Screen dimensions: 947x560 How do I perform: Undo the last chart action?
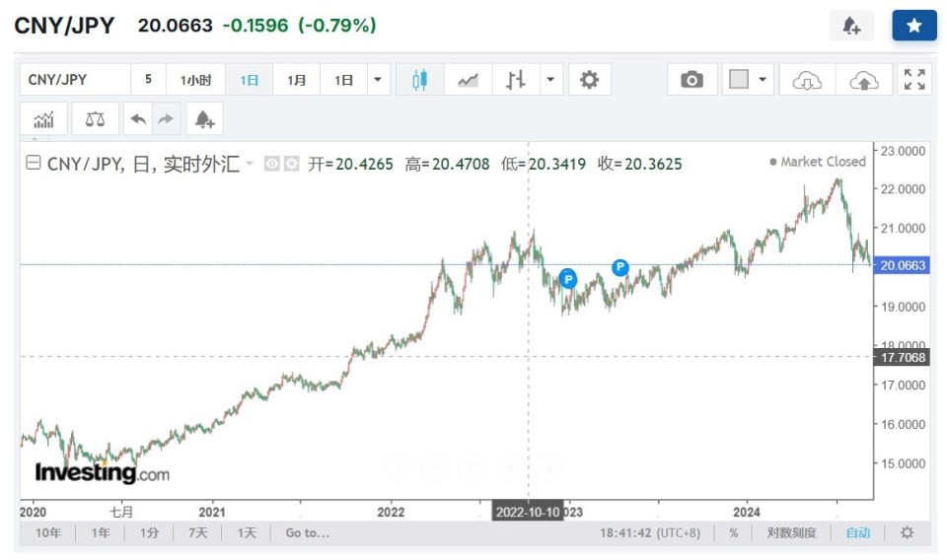click(137, 119)
